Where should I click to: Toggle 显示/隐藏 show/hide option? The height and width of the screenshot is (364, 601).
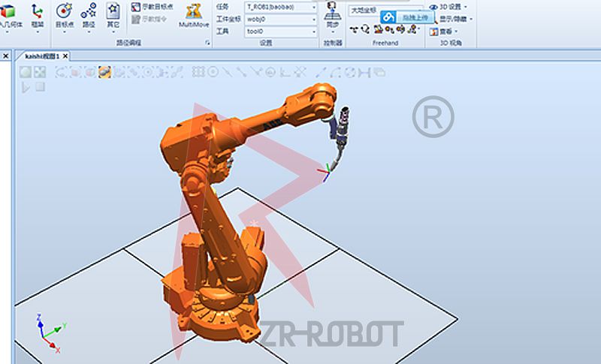pos(450,19)
